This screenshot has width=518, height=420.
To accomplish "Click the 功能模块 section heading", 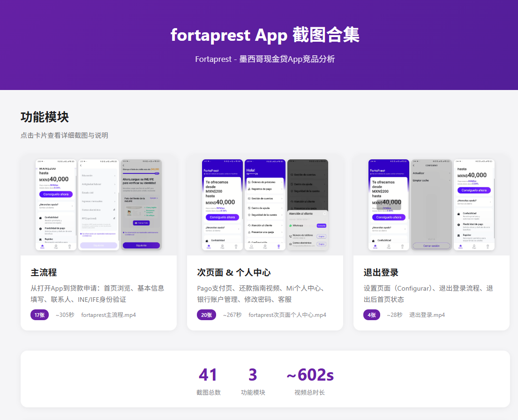I will [x=45, y=117].
